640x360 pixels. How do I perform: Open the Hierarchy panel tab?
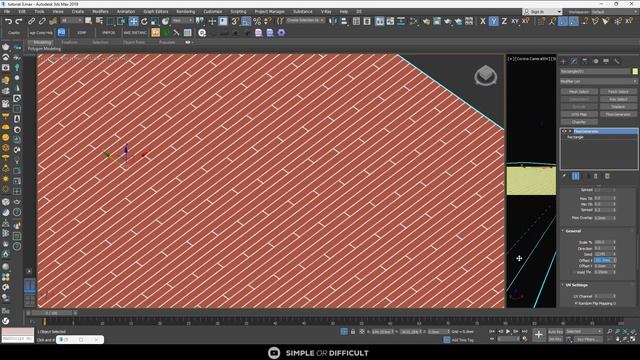point(585,61)
